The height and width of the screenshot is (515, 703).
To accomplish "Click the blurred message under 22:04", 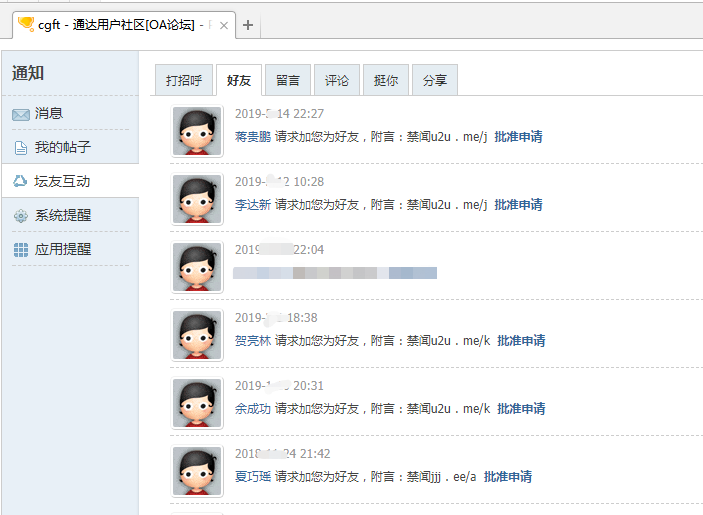I will [335, 273].
